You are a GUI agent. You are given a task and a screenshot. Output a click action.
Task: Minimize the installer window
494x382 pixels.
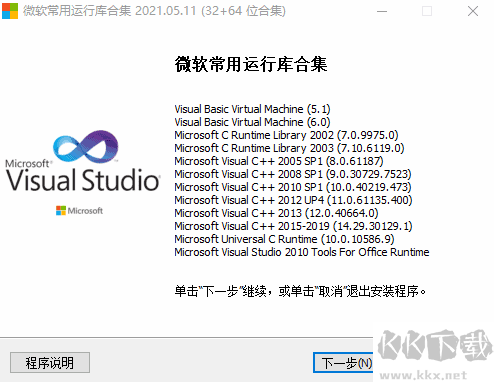pos(382,11)
